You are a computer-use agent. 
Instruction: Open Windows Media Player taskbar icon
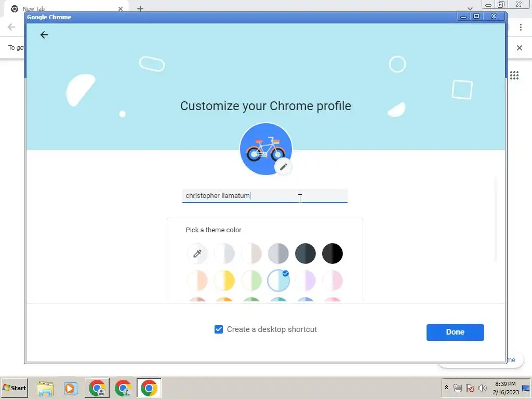point(71,388)
